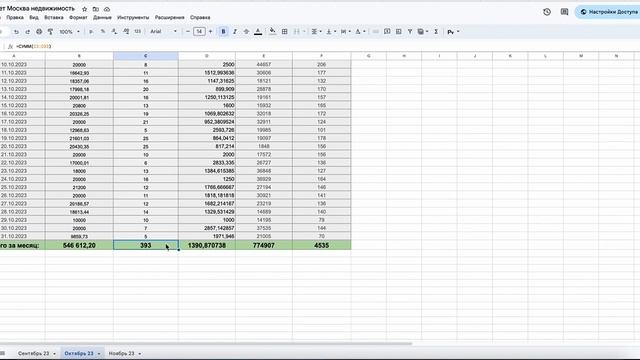The width and height of the screenshot is (640, 360).
Task: Open version history clock icon
Action: (547, 12)
